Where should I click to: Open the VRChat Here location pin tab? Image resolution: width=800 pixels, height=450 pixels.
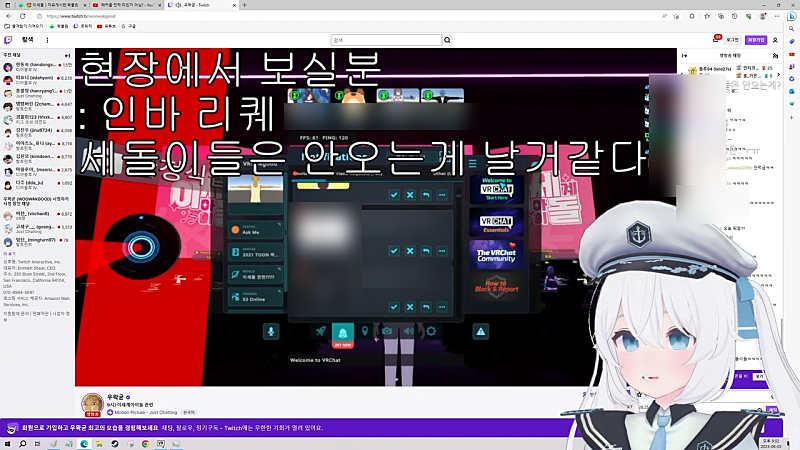click(x=365, y=332)
